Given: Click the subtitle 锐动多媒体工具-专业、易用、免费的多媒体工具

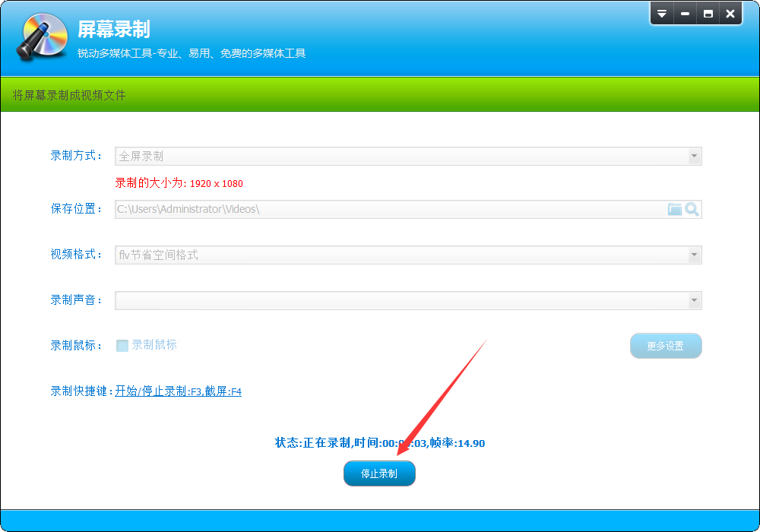Looking at the screenshot, I should 192,53.
